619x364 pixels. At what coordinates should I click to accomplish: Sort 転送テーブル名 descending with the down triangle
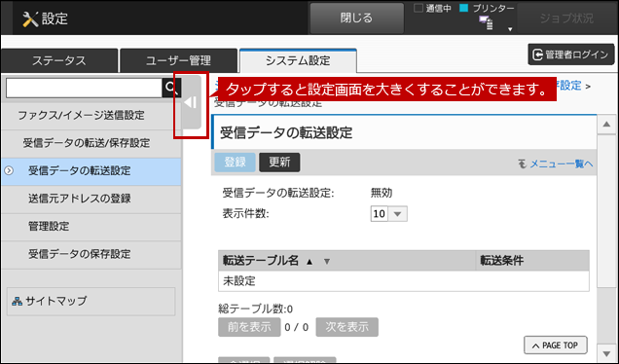tap(327, 262)
